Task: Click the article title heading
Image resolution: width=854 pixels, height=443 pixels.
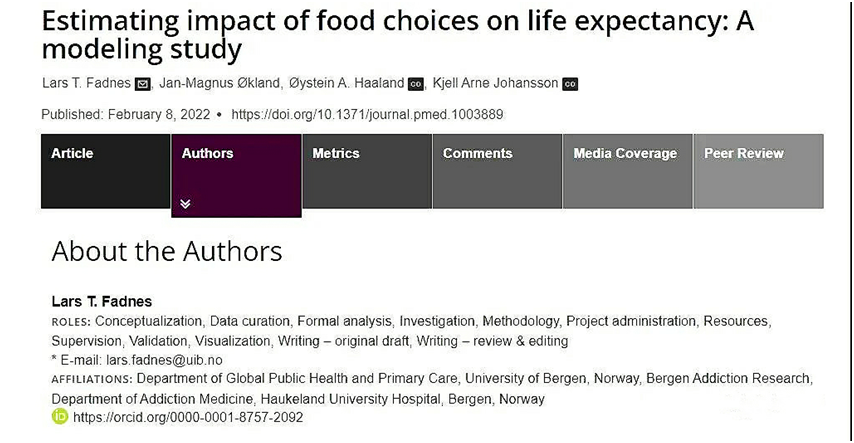Action: pyautogui.click(x=398, y=35)
